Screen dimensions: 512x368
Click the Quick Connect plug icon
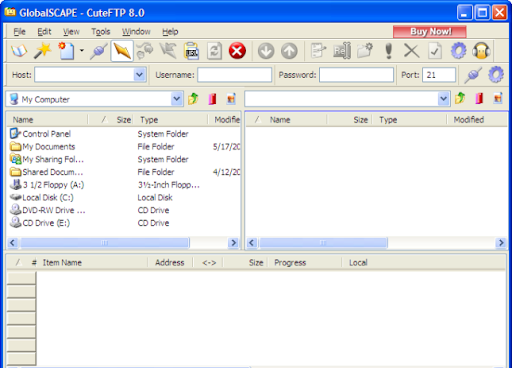click(x=473, y=75)
